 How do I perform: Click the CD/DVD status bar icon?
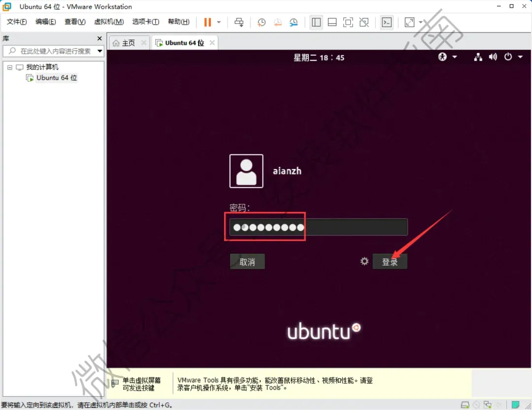click(x=476, y=405)
